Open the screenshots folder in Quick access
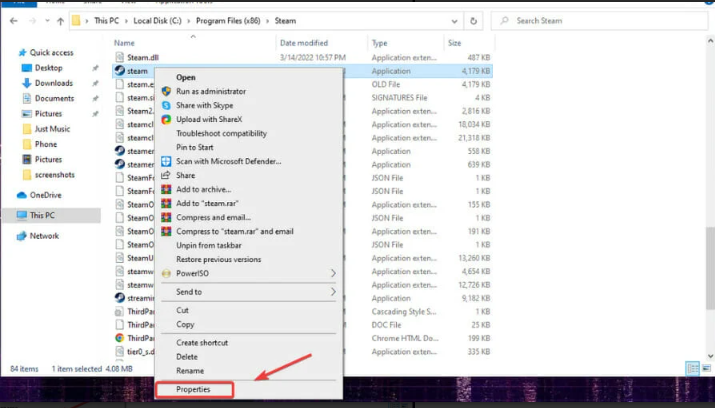The image size is (715, 408). coord(54,175)
